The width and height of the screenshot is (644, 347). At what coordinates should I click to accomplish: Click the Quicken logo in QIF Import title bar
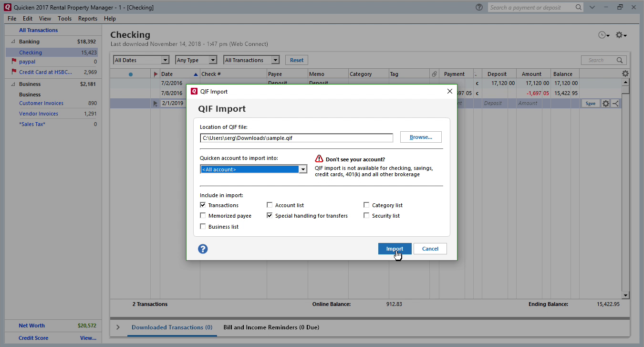pos(194,91)
